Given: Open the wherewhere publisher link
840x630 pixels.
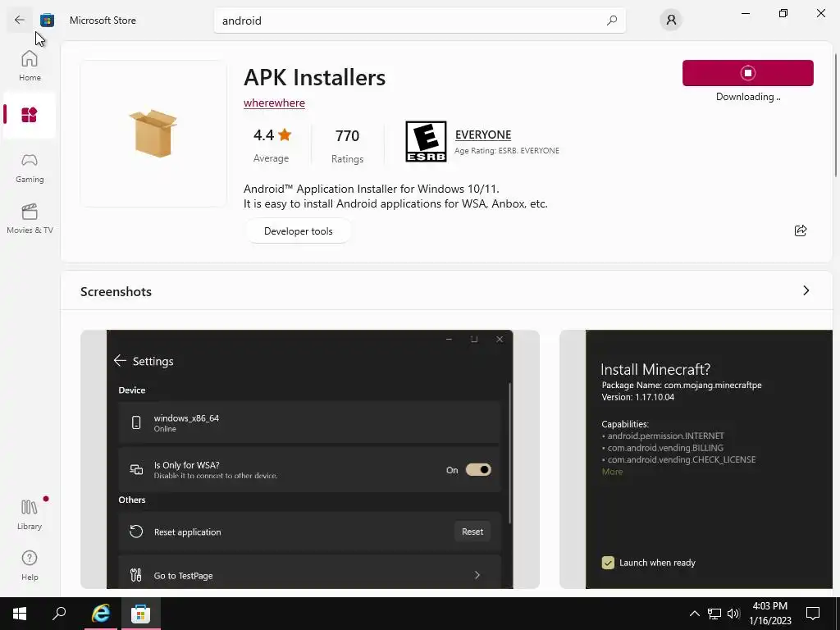Looking at the screenshot, I should (x=274, y=103).
